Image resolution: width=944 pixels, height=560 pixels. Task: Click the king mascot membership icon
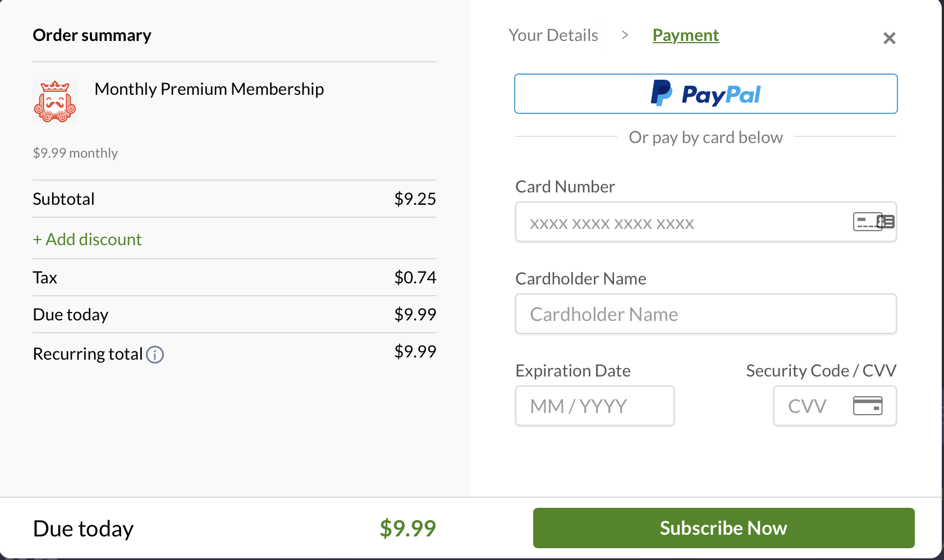[55, 101]
